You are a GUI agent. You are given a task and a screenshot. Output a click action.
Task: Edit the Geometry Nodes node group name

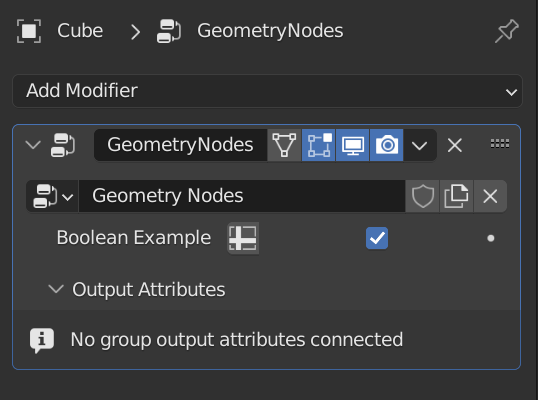242,196
